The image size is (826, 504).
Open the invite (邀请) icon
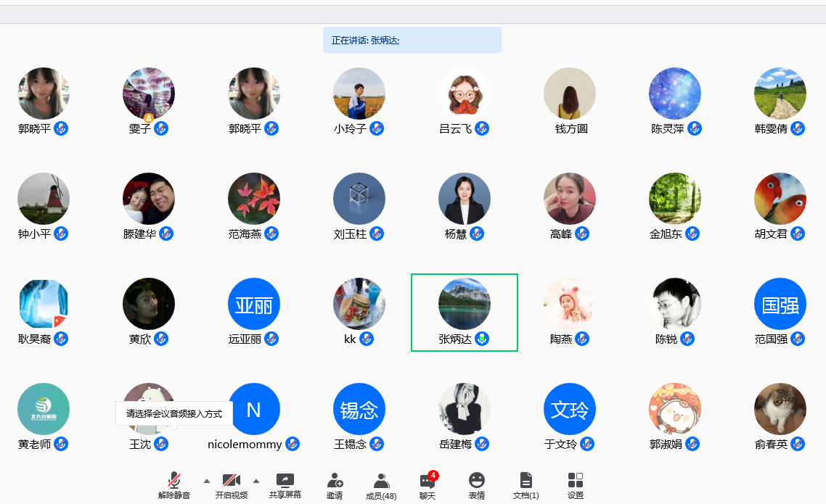click(335, 481)
